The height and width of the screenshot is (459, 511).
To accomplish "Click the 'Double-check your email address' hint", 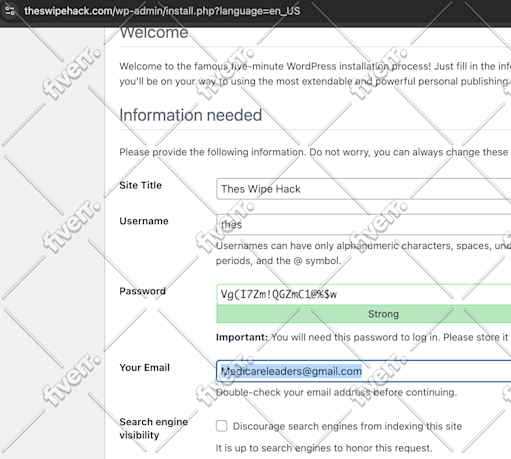I will click(336, 392).
